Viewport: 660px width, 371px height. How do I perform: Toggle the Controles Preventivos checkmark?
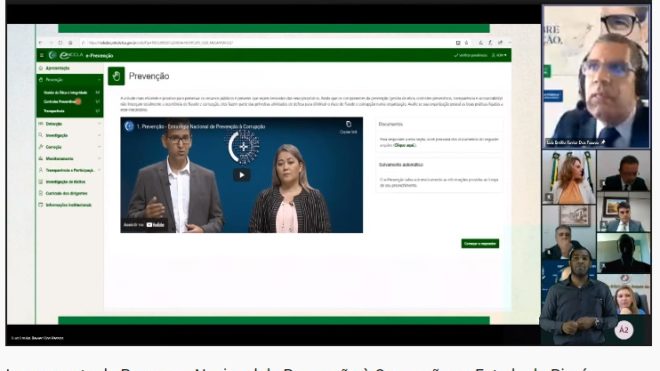(x=98, y=102)
